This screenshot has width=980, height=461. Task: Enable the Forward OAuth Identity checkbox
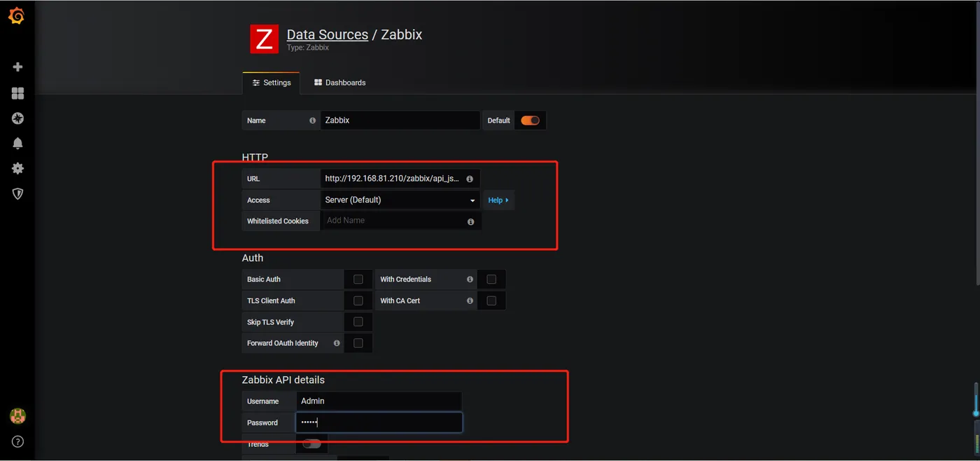(x=358, y=343)
